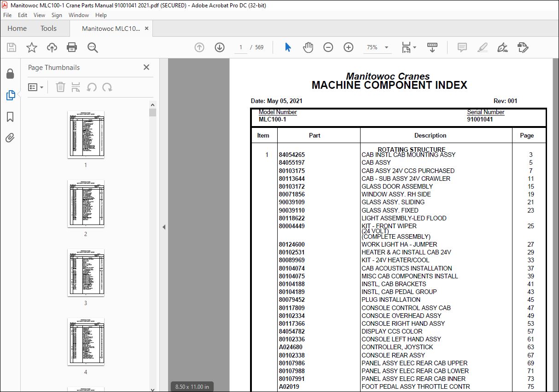
Task: Open the Find text magnifier tool
Action: [93, 47]
